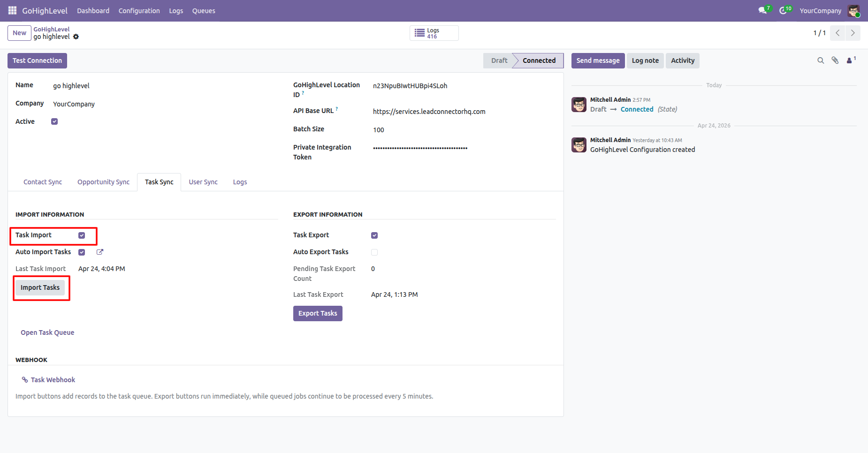The width and height of the screenshot is (868, 453).
Task: Open the Task Webhook link
Action: pyautogui.click(x=53, y=380)
